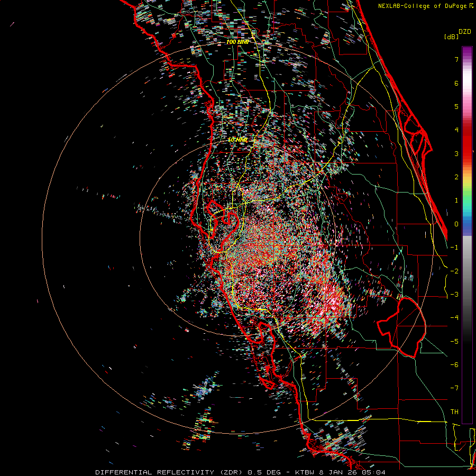
Task: Click the -1 dB scale value
Action: (454, 248)
